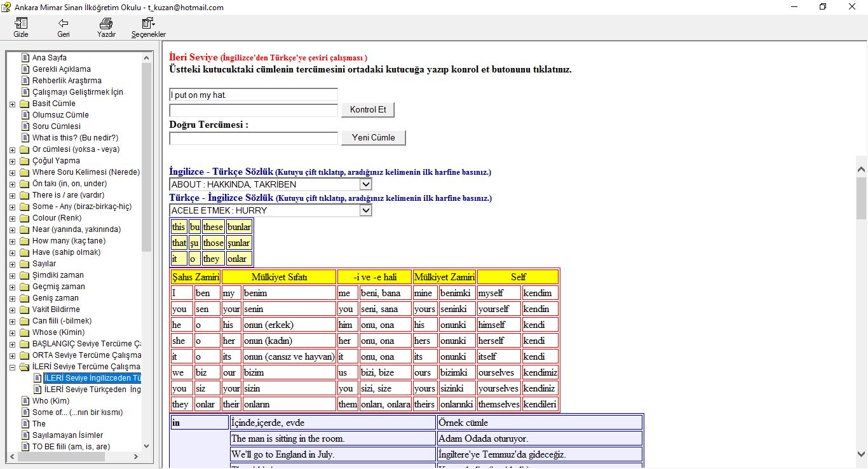868x469 pixels.
Task: Click the Who (Kim) page icon
Action: coord(25,401)
